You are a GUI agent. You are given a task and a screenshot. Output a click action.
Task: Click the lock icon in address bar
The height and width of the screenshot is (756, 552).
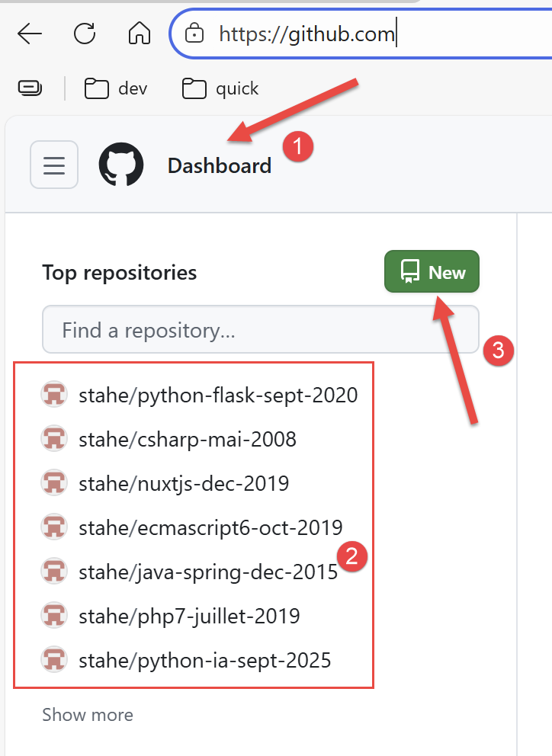[195, 34]
